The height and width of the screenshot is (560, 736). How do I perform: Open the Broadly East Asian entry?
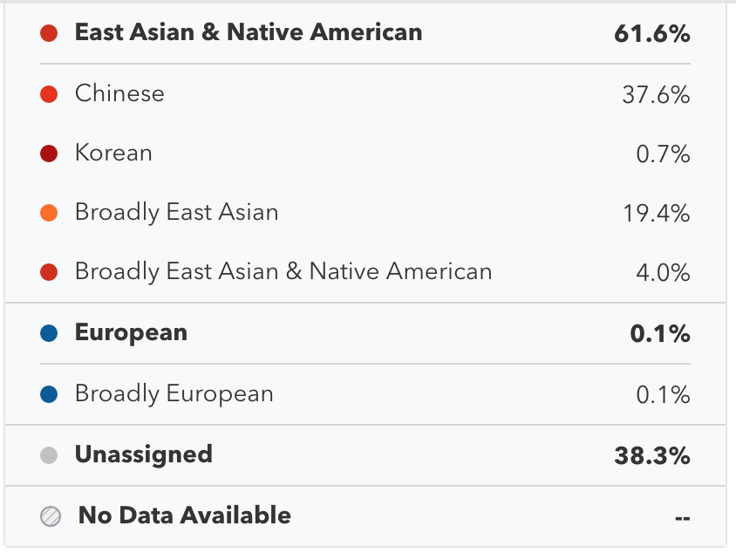pyautogui.click(x=365, y=213)
